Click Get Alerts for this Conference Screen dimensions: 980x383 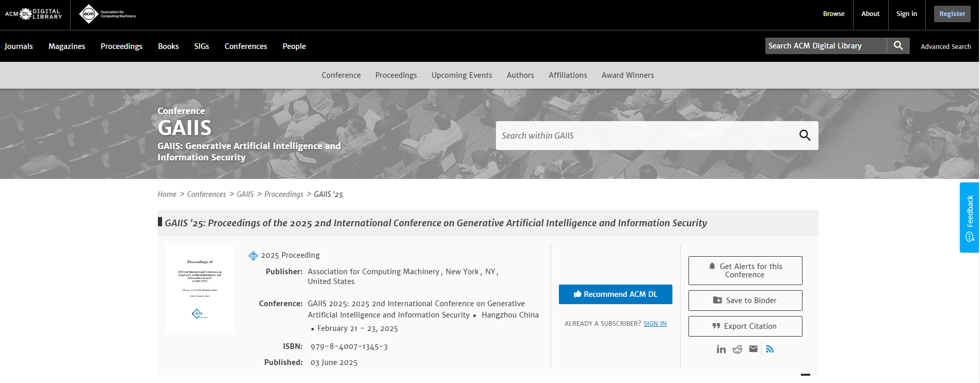[x=745, y=271]
